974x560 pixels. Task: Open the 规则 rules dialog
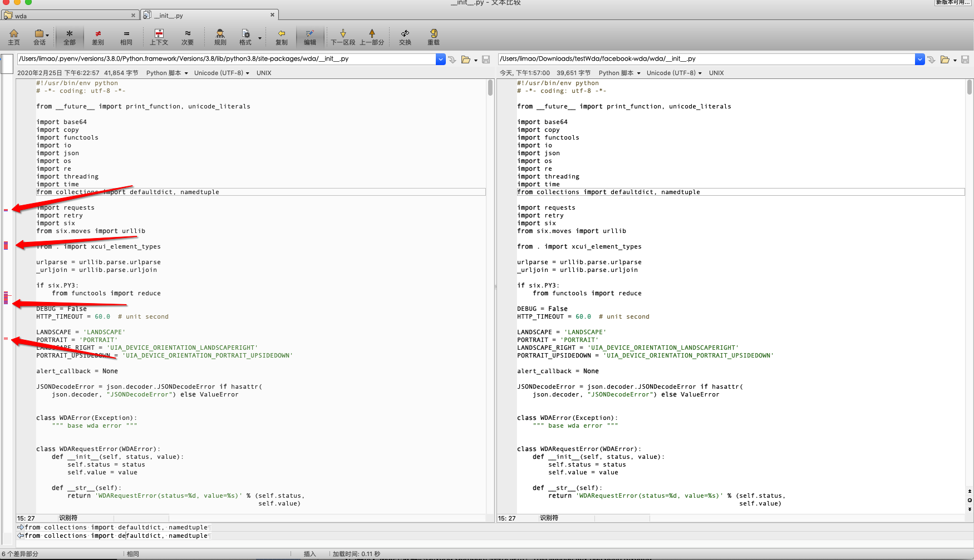click(x=220, y=37)
